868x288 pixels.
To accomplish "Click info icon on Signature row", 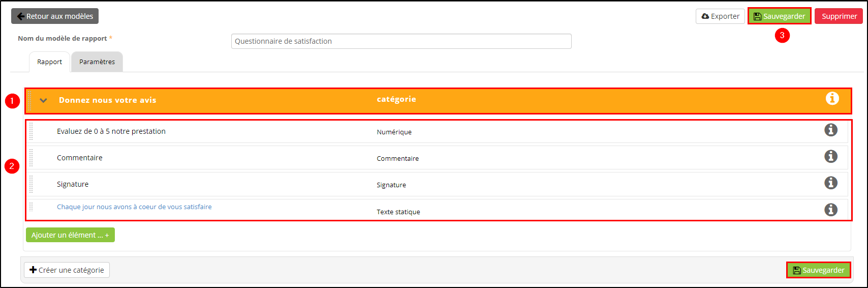I will 831,183.
